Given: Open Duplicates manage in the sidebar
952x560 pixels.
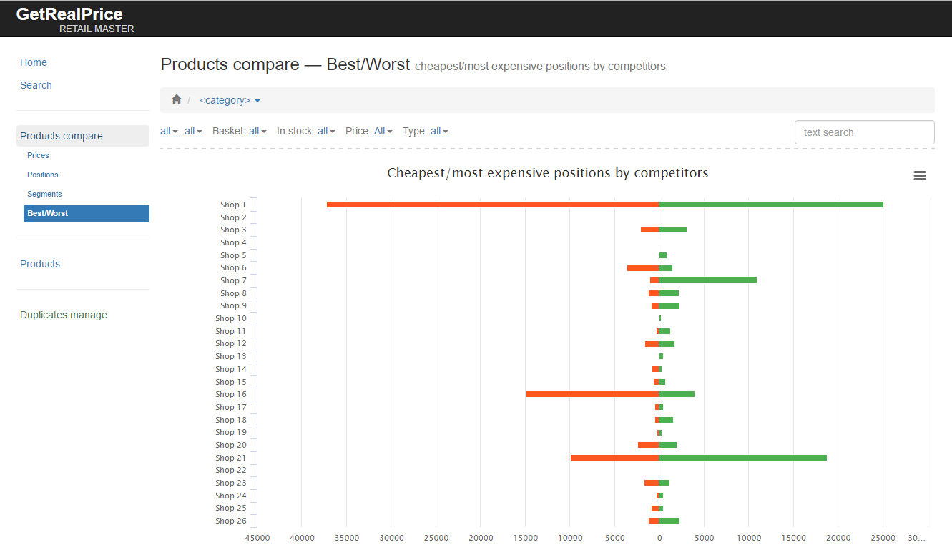Looking at the screenshot, I should point(64,315).
